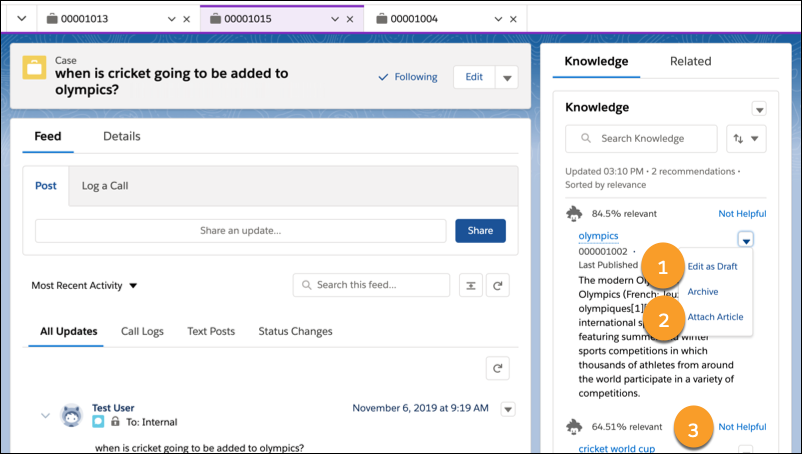Viewport: 802px width, 454px height.
Task: Click the Search this feed box
Action: point(371,285)
